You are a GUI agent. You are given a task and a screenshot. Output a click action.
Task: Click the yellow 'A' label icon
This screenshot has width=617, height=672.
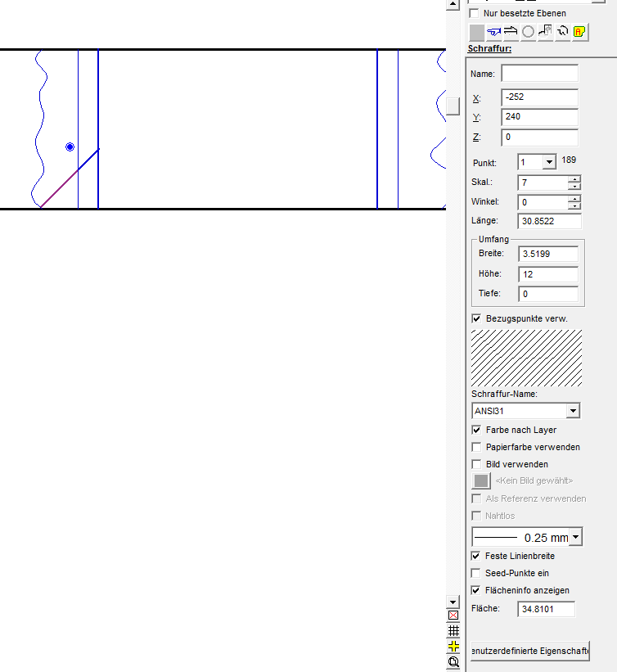pos(579,32)
